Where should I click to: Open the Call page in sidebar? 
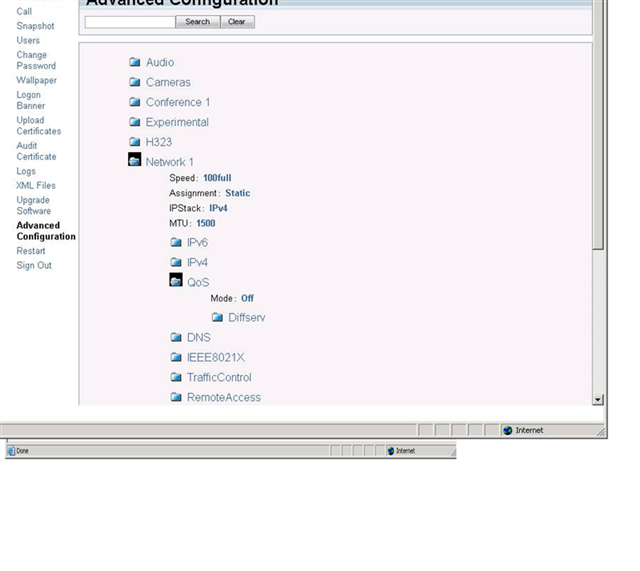pyautogui.click(x=24, y=11)
